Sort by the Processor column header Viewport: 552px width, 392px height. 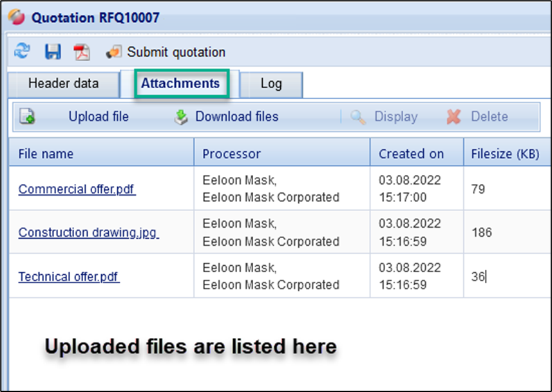231,154
